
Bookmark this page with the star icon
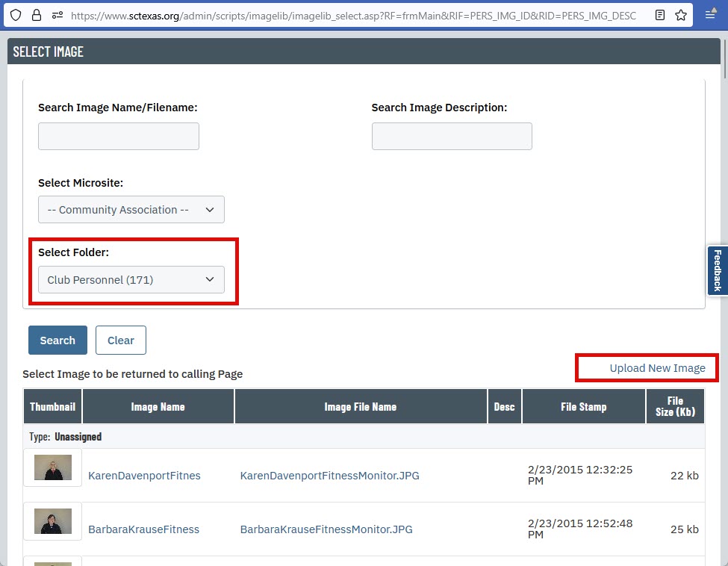coord(681,15)
